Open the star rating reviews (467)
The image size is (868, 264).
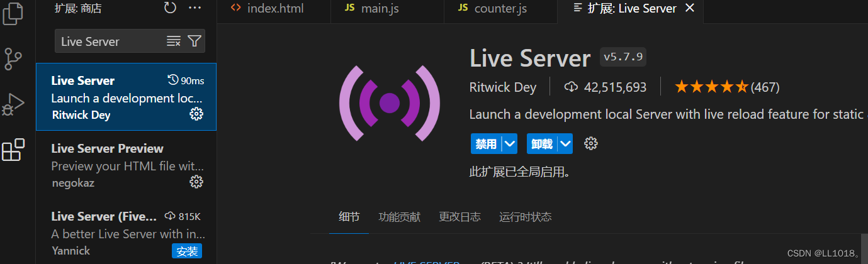tap(727, 87)
